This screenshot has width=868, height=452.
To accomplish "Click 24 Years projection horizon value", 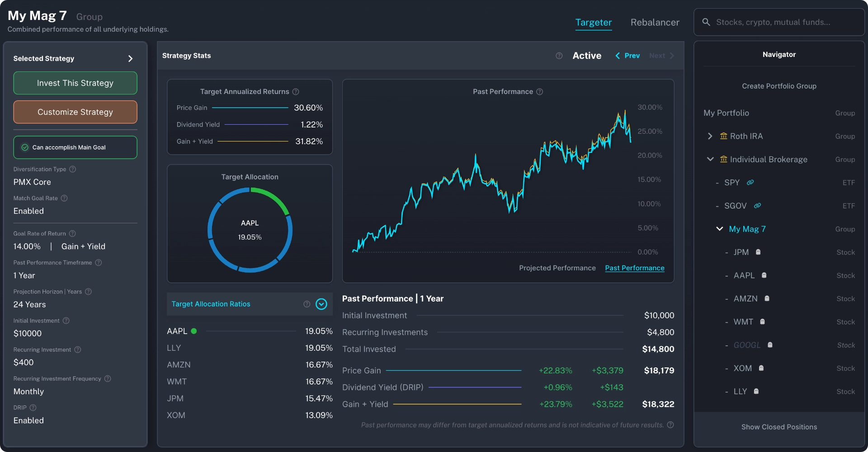I will (29, 305).
